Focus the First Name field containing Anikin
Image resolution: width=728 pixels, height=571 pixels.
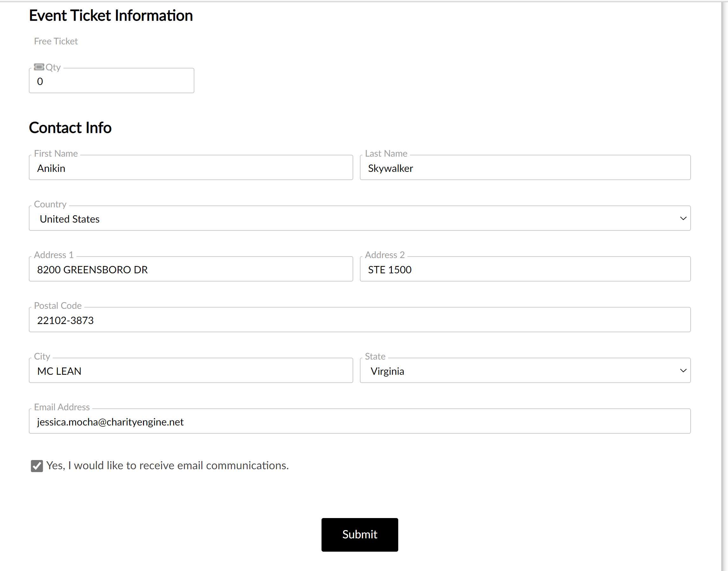point(191,167)
